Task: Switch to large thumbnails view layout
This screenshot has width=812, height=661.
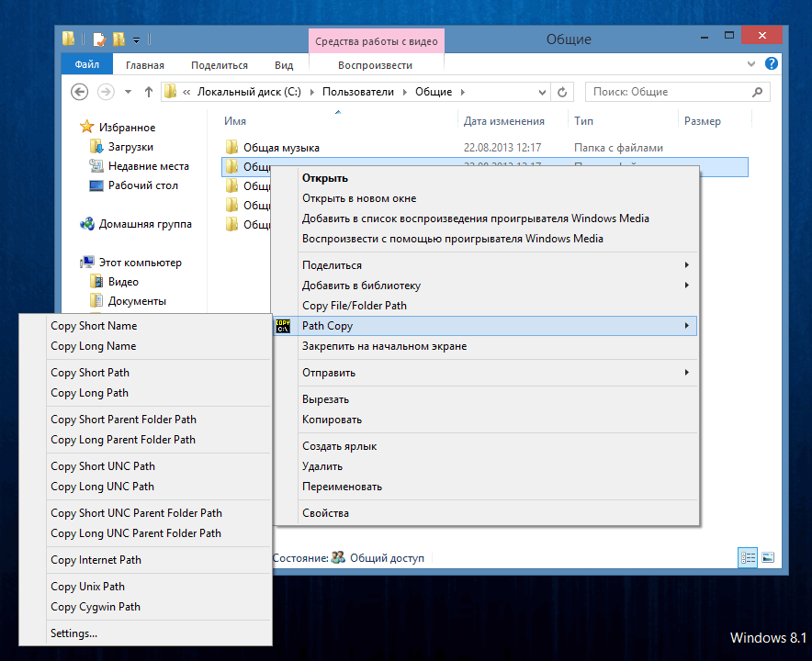Action: (x=768, y=557)
